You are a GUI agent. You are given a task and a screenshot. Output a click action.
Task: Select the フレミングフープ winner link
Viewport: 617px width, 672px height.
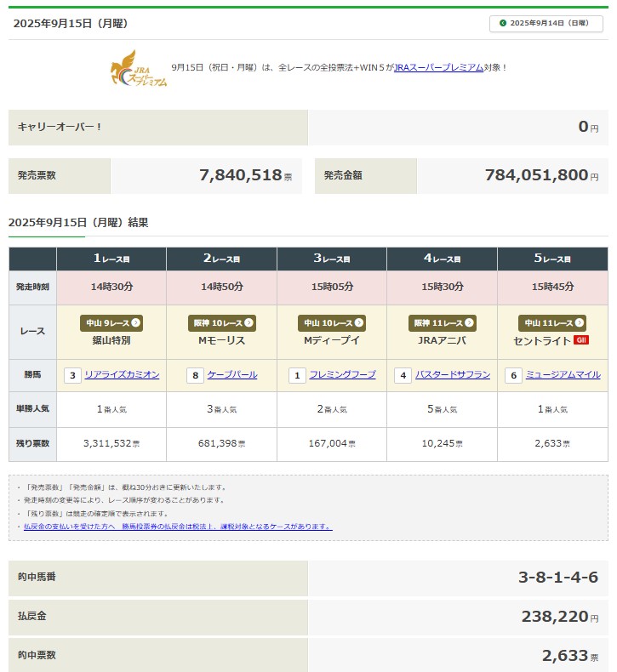coord(342,375)
